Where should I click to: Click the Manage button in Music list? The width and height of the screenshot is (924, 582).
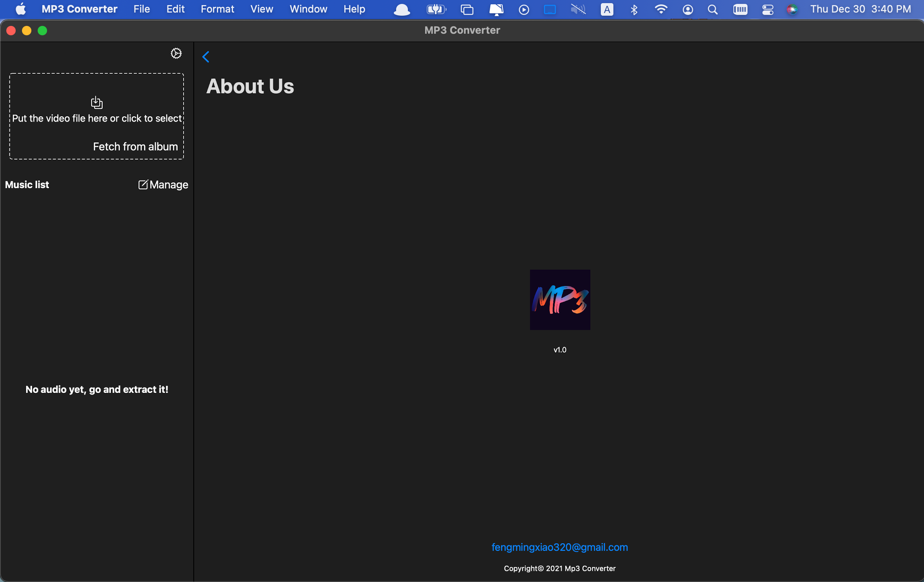tap(169, 185)
